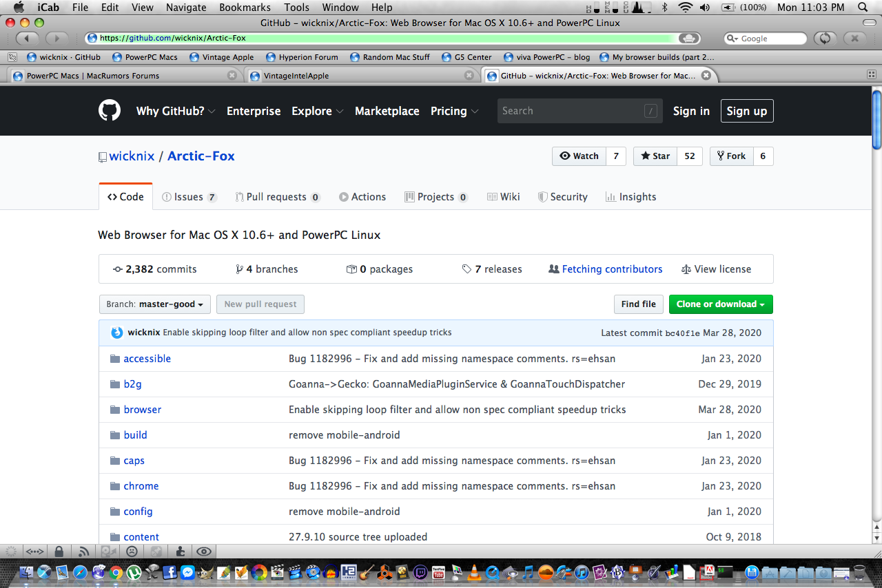Screen dimensions: 882x588
Task: Open the Google search engine dropdown arrow
Action: [x=732, y=39]
